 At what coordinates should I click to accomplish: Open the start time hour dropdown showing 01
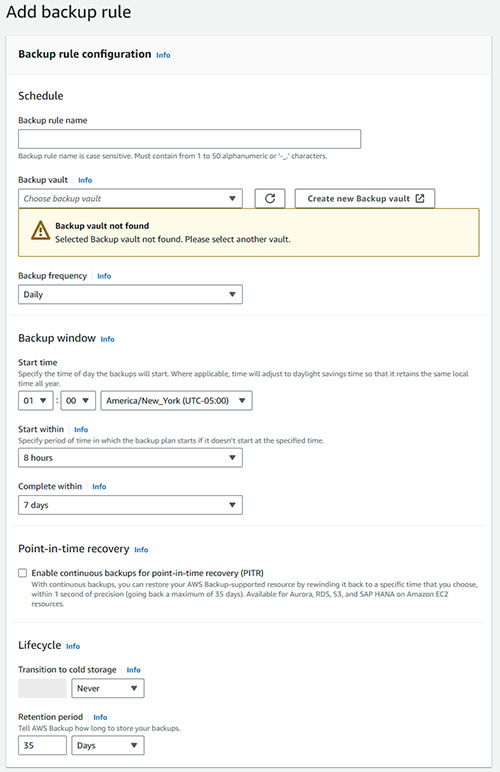pos(35,401)
